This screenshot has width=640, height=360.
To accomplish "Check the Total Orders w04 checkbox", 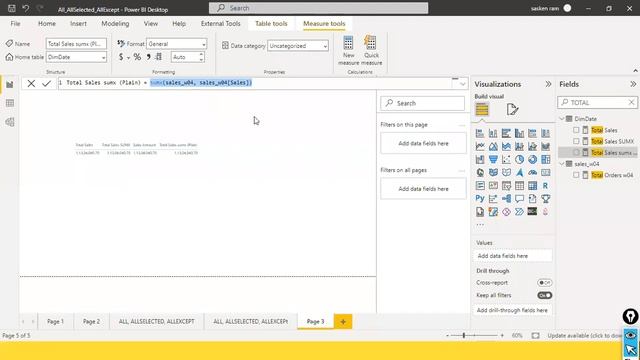I will (576, 175).
